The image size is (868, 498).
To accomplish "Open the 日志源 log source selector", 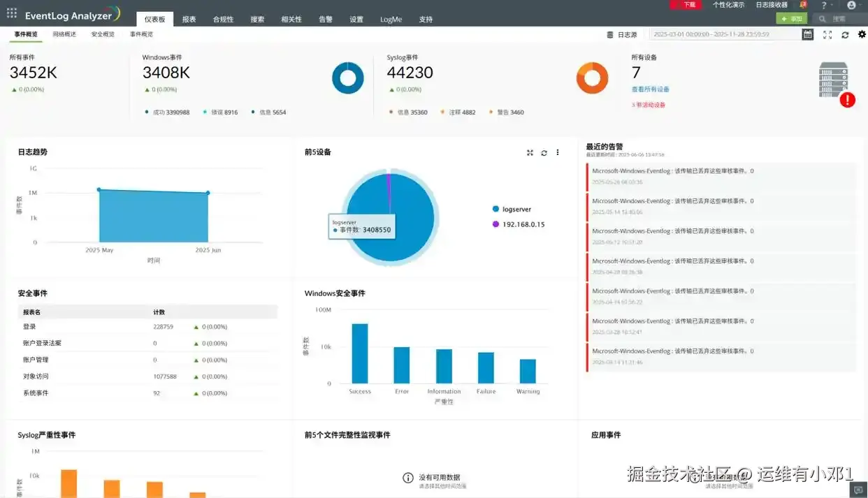I will pyautogui.click(x=622, y=34).
